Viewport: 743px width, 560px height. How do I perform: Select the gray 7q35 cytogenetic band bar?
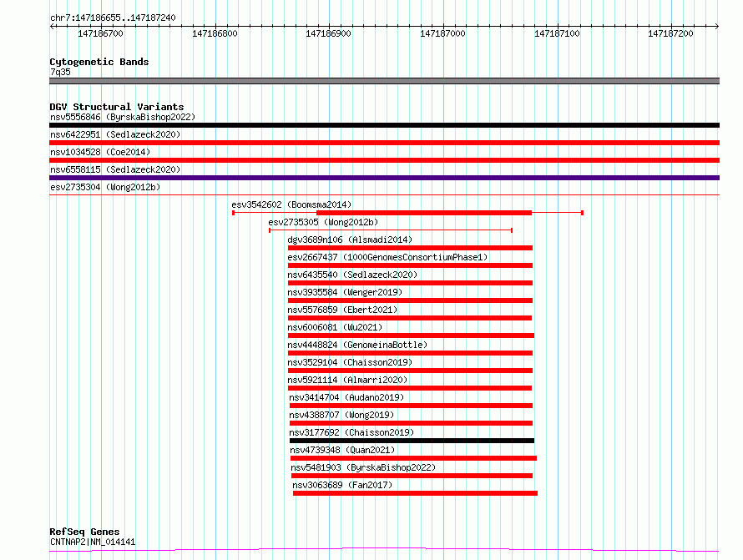coord(384,81)
